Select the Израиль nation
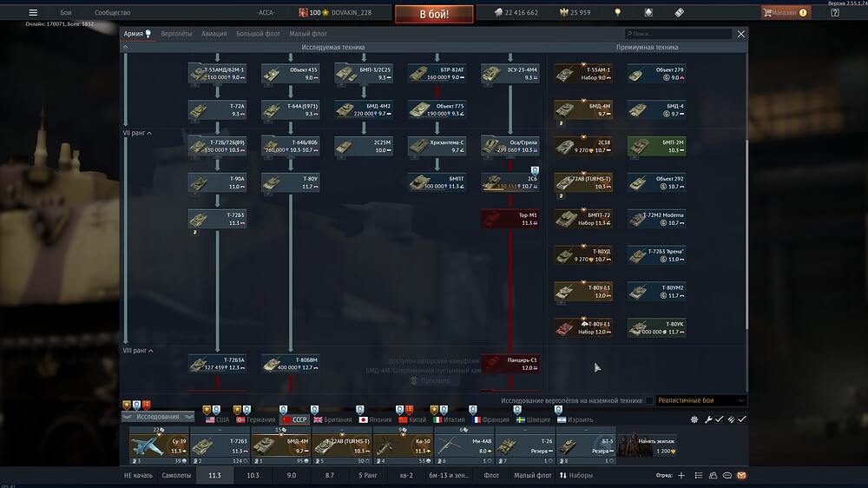868x488 pixels. (x=575, y=420)
